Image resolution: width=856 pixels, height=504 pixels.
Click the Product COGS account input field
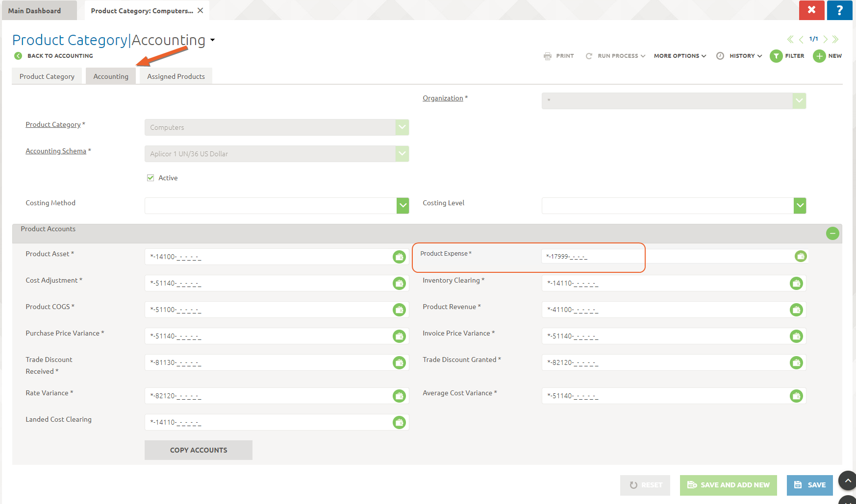pos(269,310)
